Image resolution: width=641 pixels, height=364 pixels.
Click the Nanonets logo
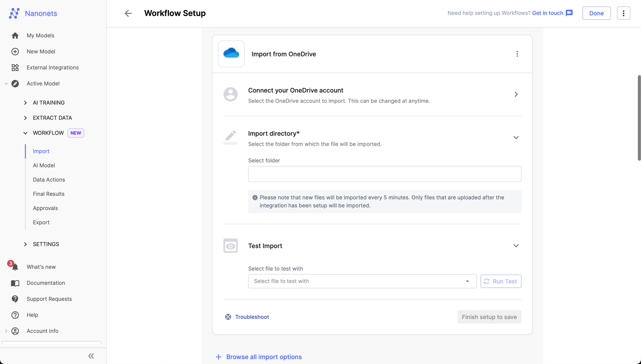(14, 13)
